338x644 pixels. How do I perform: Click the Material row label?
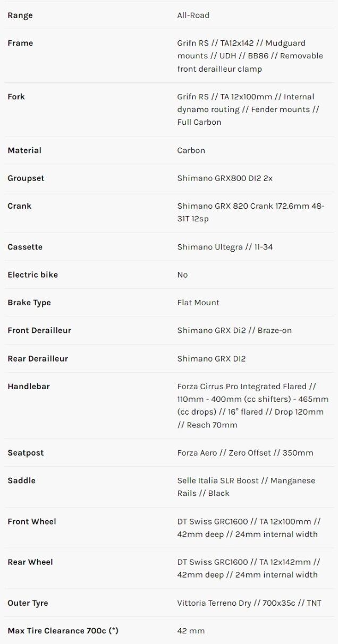(x=24, y=150)
